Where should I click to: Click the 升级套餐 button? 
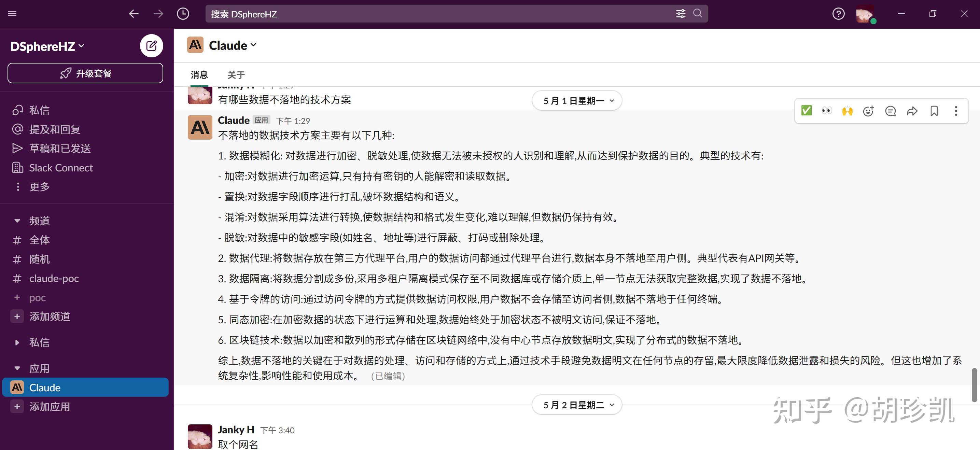coord(85,73)
